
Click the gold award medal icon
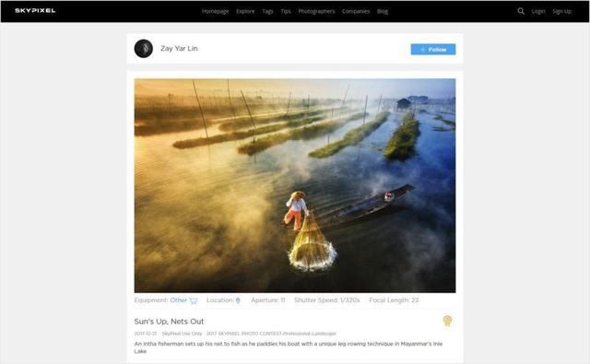447,321
